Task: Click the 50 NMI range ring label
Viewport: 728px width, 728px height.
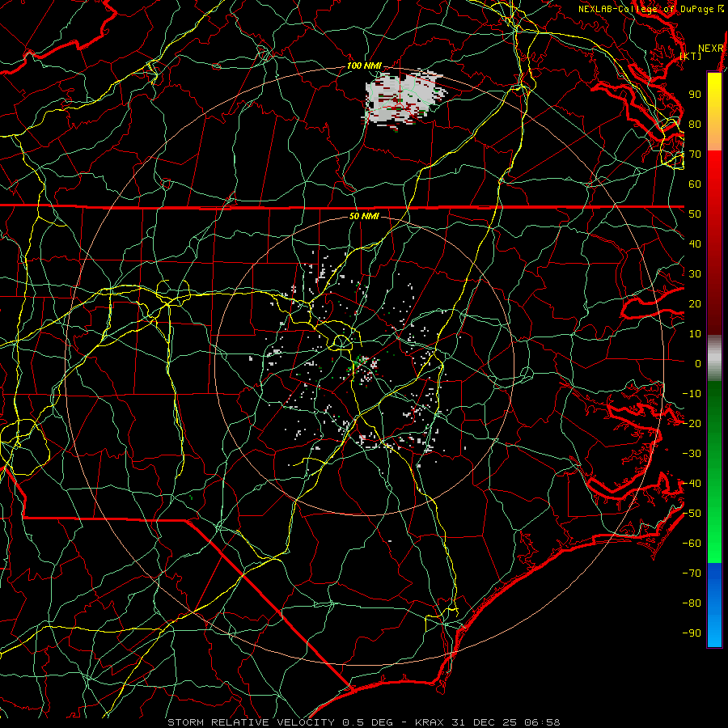Action: coord(364,216)
